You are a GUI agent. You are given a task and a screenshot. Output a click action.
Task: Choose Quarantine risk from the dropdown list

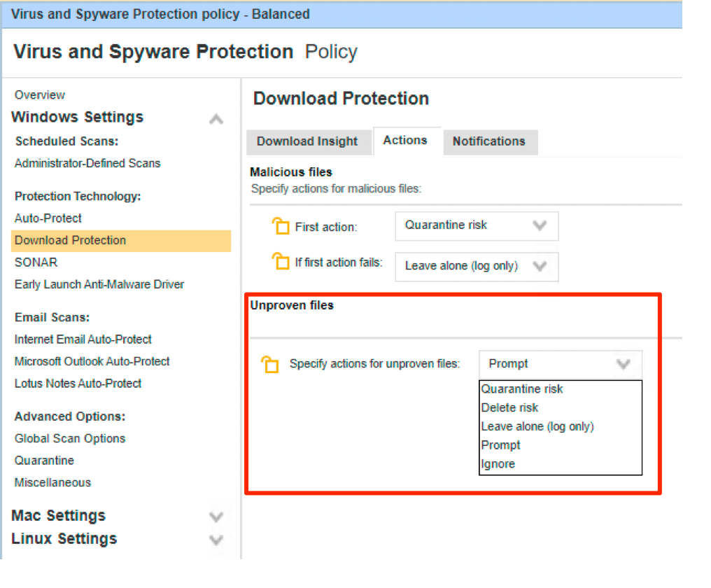[x=522, y=389]
